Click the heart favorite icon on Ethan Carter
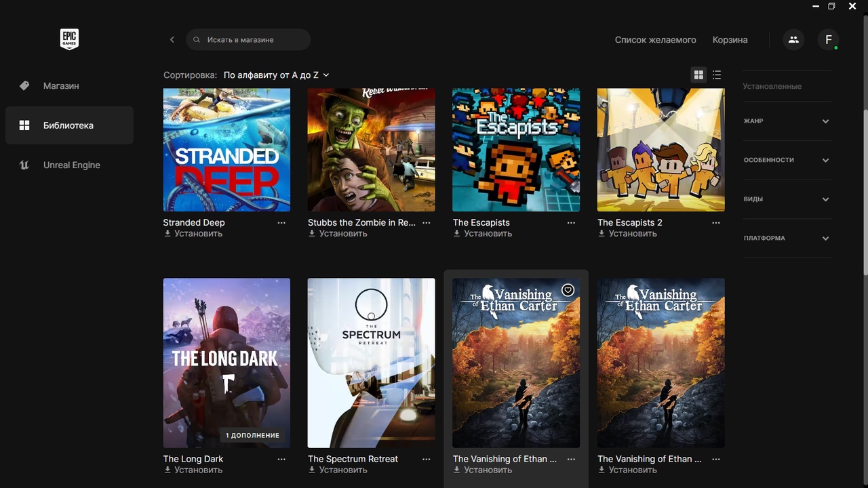 point(568,290)
